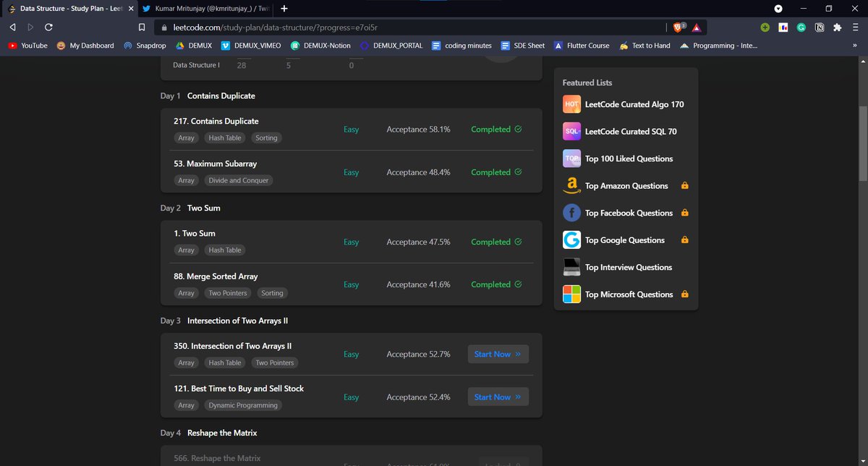The width and height of the screenshot is (868, 466).
Task: Open 121. Best Time to Buy and Sell Stock
Action: point(239,389)
